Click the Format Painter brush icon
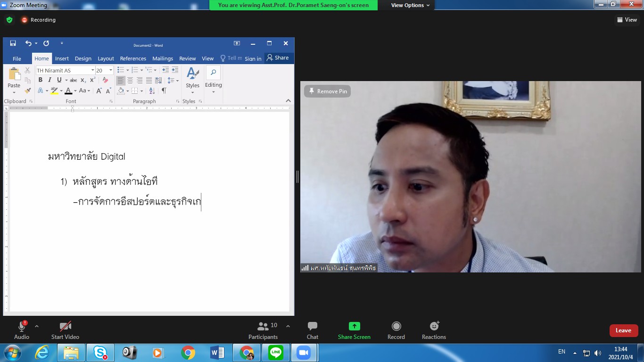 [x=27, y=90]
